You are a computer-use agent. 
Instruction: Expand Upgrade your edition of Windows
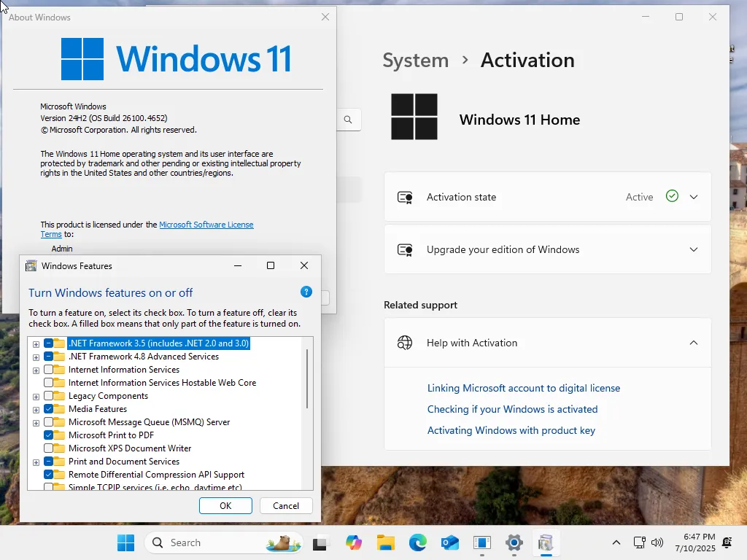point(694,249)
